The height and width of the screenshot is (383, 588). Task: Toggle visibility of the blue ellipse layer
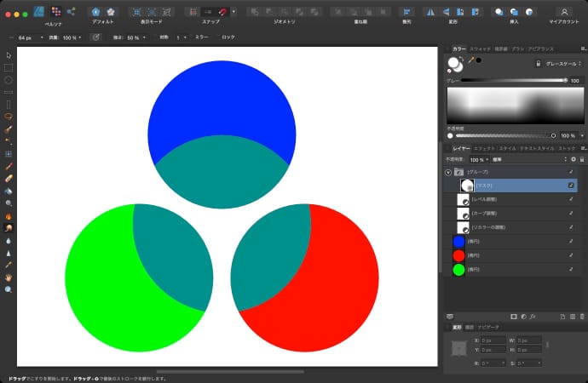click(570, 241)
